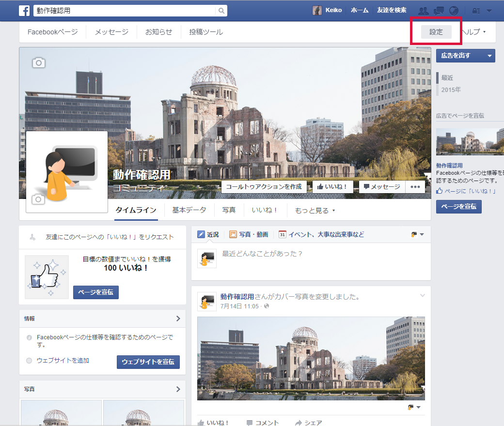Switch to the いいね！ page tab
Viewport: 504px width, 426px height.
[x=264, y=210]
